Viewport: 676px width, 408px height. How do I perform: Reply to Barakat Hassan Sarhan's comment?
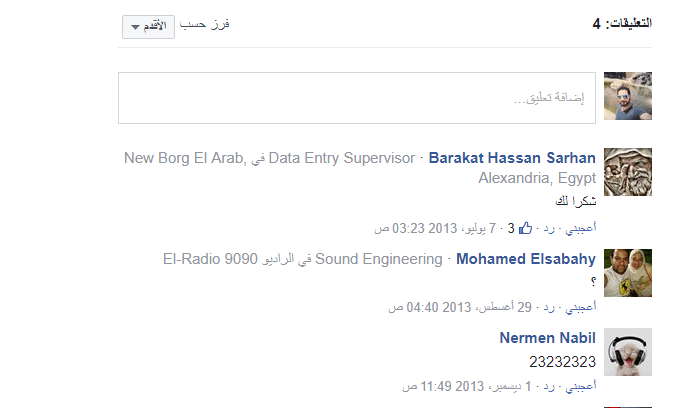(549, 229)
